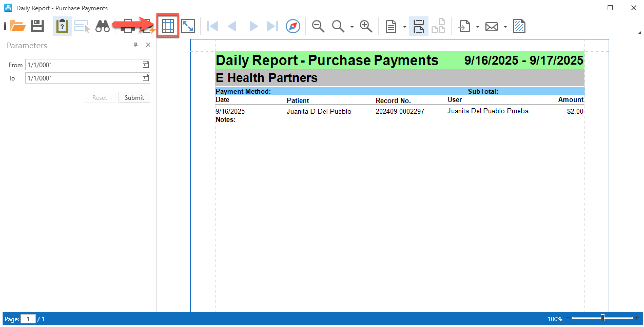The width and height of the screenshot is (644, 327).
Task: Expand the zoom level dropdown arrow
Action: (x=352, y=26)
